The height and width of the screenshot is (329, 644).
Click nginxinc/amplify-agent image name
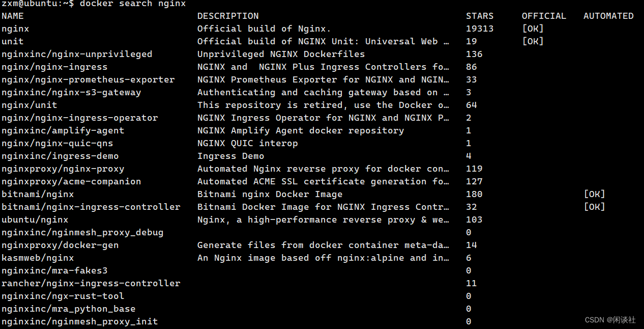point(63,130)
